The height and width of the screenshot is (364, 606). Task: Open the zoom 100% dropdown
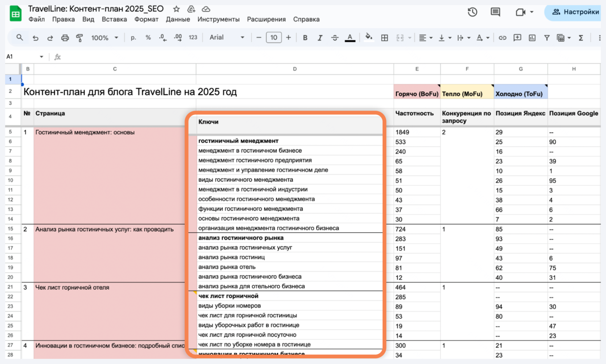click(105, 38)
